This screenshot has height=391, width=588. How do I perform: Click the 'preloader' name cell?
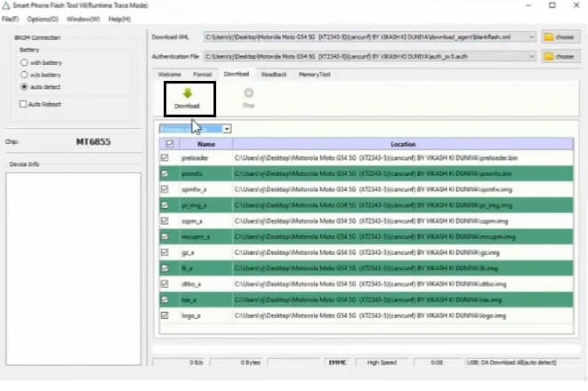point(206,157)
